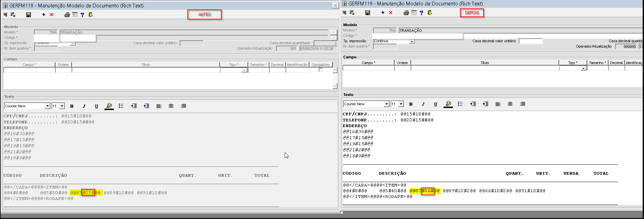Click the Ordem column header in DEPOIS grid

(402, 63)
